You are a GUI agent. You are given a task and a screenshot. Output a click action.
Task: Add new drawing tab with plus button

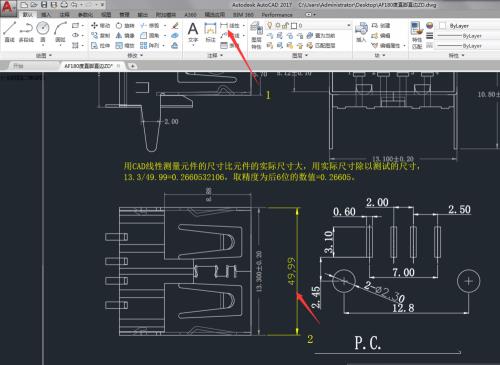[132, 66]
